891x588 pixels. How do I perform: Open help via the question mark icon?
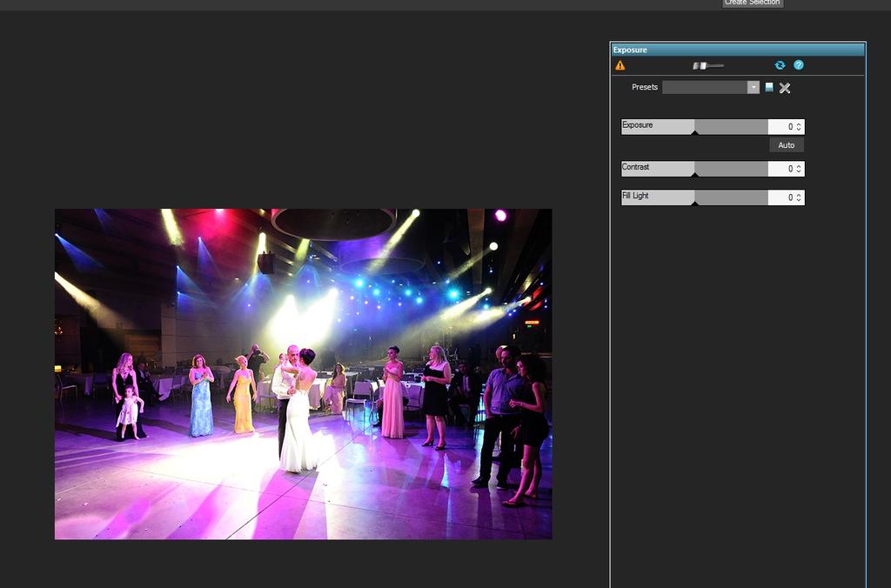coord(799,65)
